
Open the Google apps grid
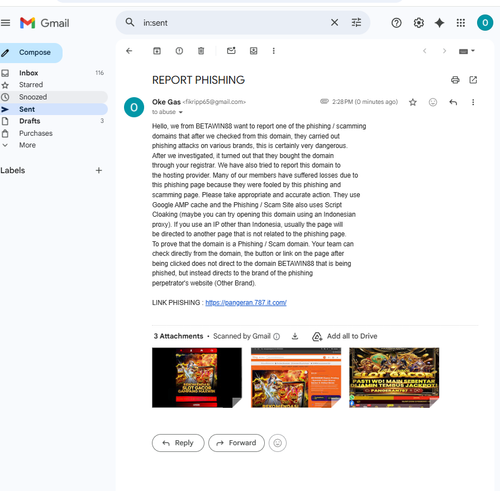(x=461, y=23)
